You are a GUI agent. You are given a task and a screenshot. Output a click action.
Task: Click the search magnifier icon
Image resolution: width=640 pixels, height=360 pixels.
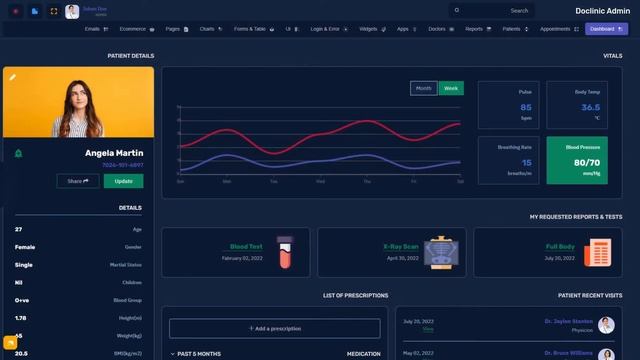pyautogui.click(x=457, y=10)
